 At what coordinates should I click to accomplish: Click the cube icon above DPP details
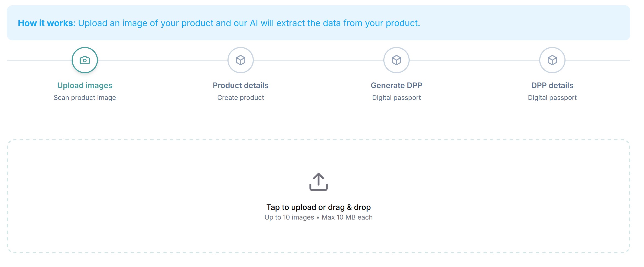[x=552, y=60]
